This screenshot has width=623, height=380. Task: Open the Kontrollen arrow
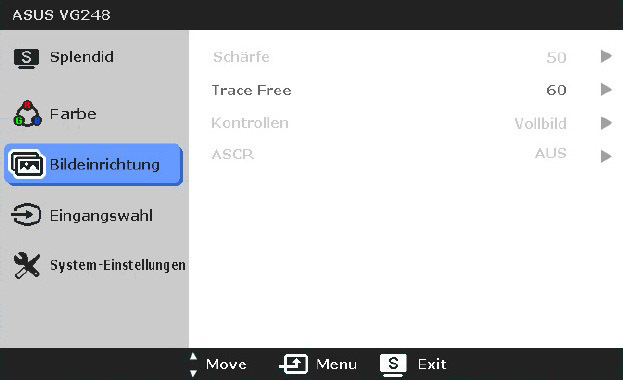[x=606, y=123]
